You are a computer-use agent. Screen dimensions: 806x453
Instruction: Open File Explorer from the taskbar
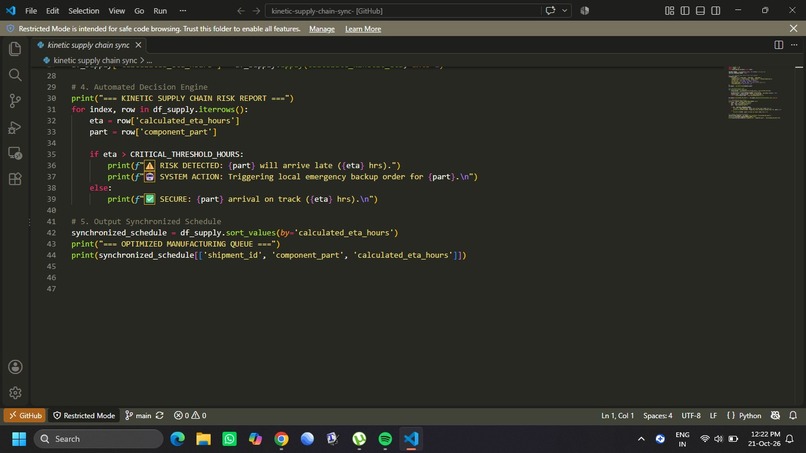[204, 439]
